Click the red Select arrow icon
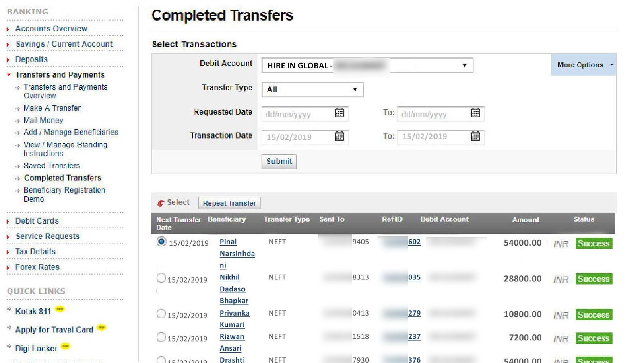Viewport: 644px width, 363px height. click(x=161, y=203)
